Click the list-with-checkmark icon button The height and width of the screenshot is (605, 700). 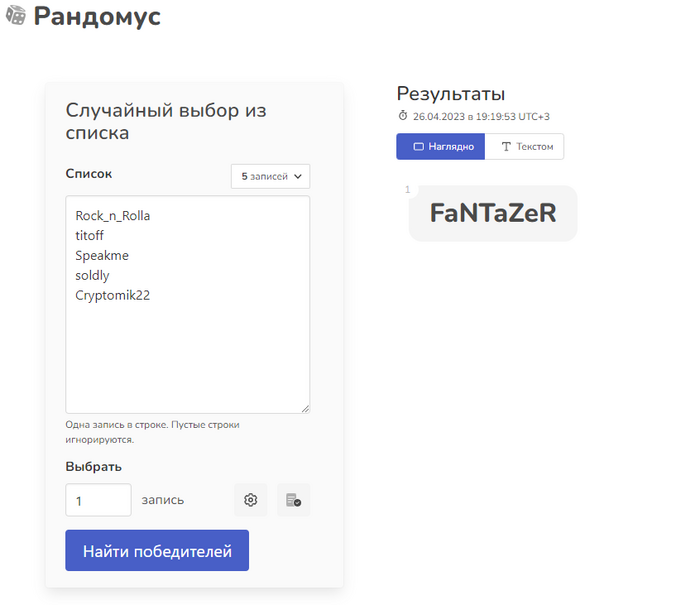coord(293,500)
